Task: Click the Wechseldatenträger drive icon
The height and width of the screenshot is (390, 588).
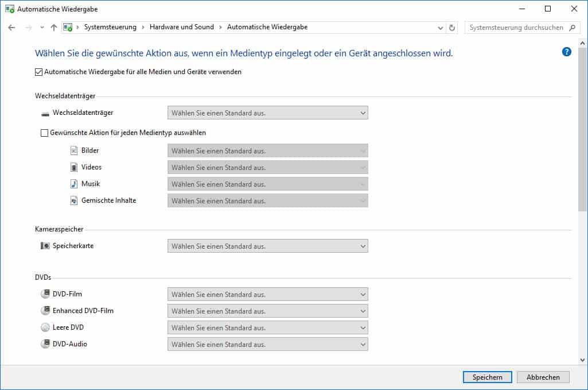Action: click(45, 113)
